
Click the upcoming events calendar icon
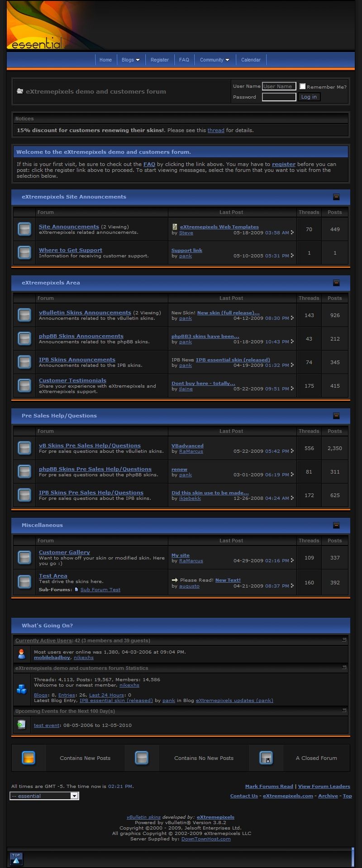click(x=21, y=725)
